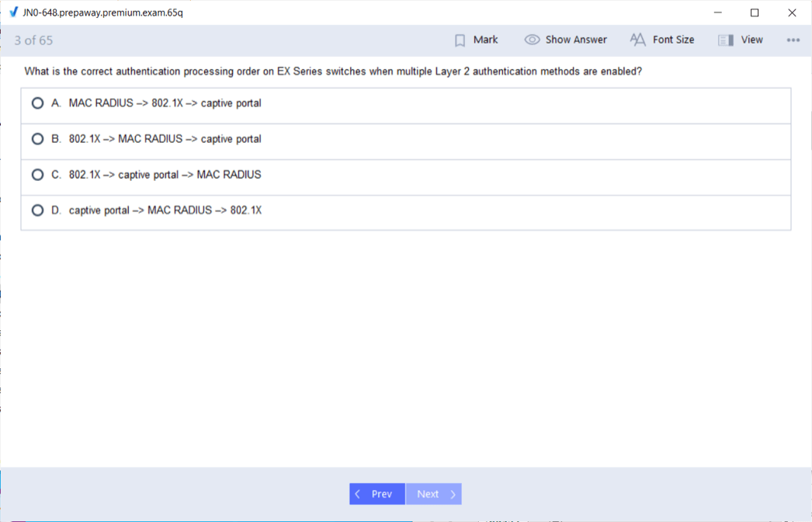Click the '3 of 65' question counter

click(33, 40)
